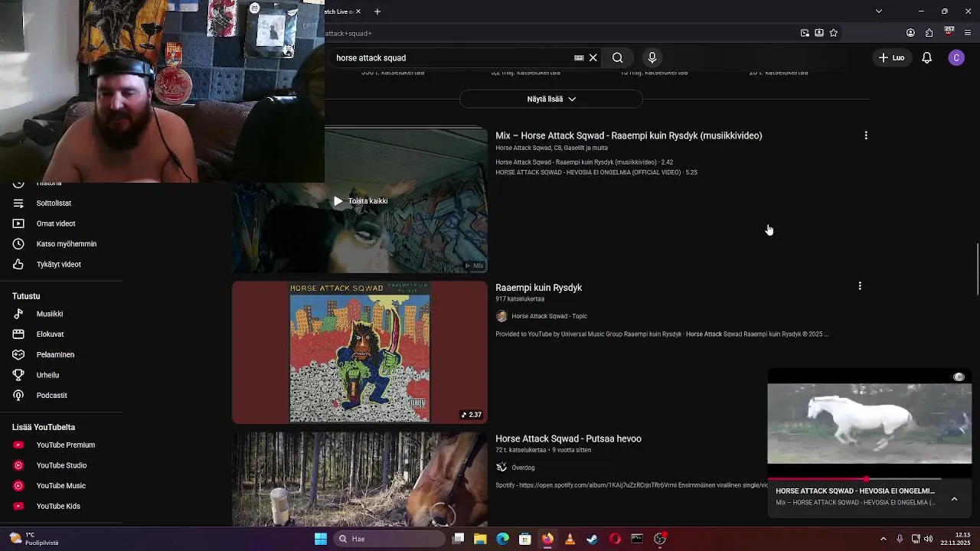This screenshot has height=551, width=980.
Task: Open HEVOSIA EI ONGELMIA (OFFICIAL VIDEO) entry
Action: [596, 173]
